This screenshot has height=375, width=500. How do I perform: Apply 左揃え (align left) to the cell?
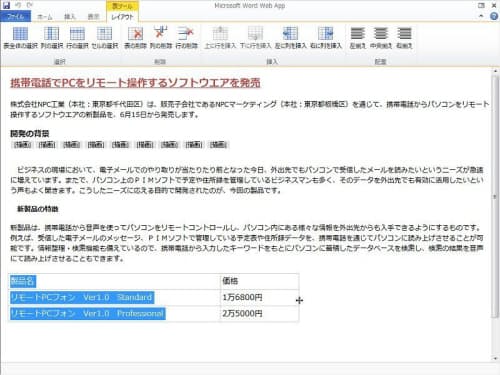(358, 38)
